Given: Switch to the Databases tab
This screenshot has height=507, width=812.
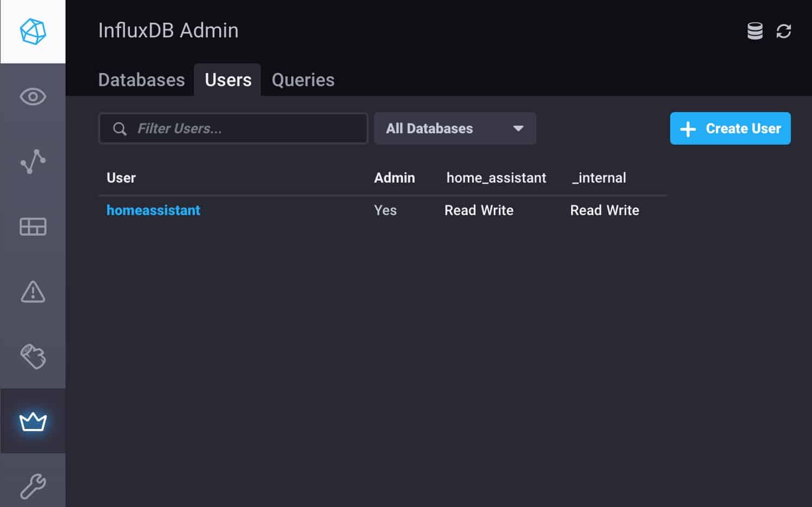Looking at the screenshot, I should click(141, 80).
